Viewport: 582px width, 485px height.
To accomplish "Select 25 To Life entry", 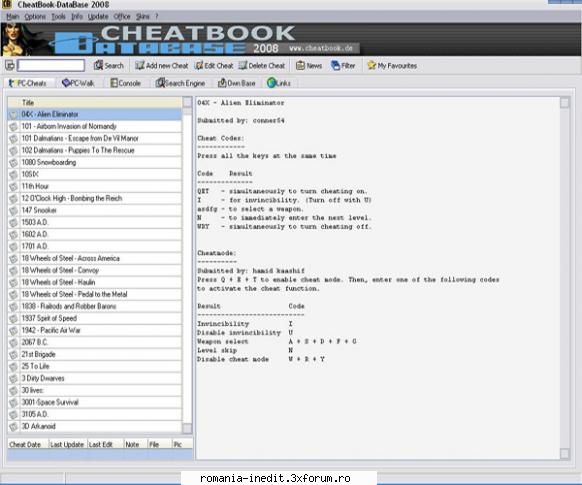I will pyautogui.click(x=95, y=366).
